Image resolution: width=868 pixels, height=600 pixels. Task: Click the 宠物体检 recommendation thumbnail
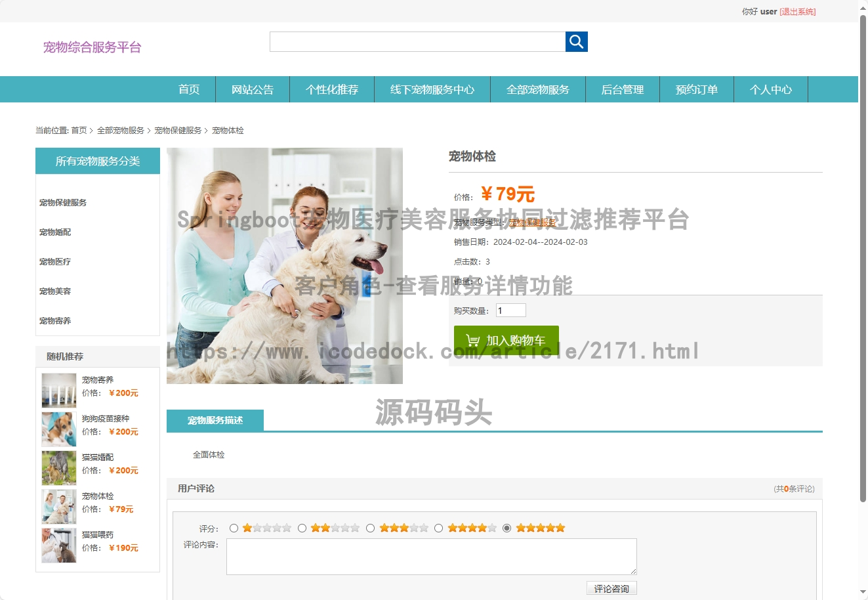(59, 507)
